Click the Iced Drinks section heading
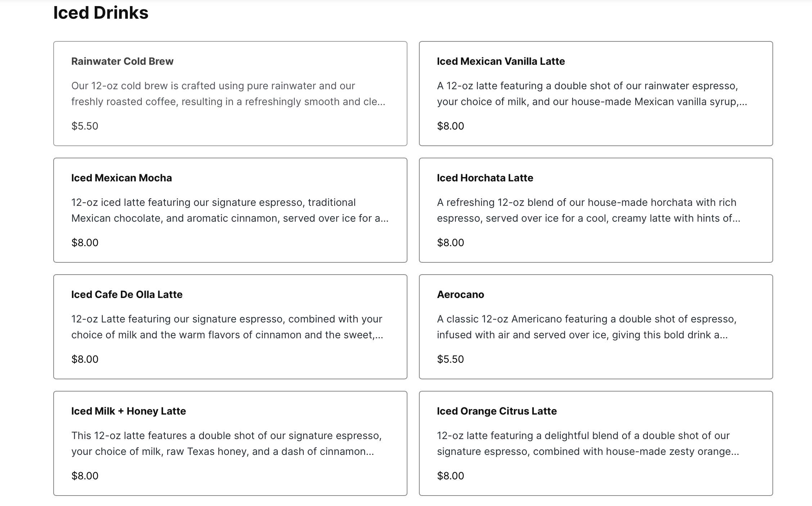 [x=101, y=13]
